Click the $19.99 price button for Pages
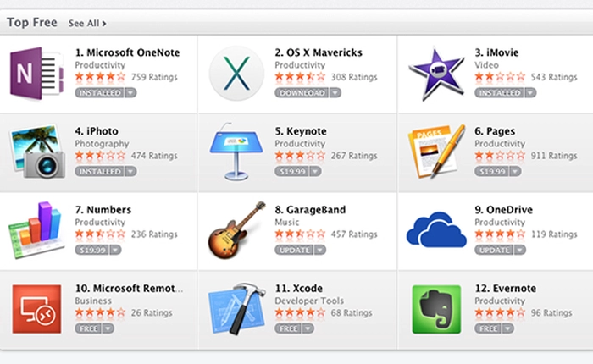593x364 pixels. click(x=491, y=171)
